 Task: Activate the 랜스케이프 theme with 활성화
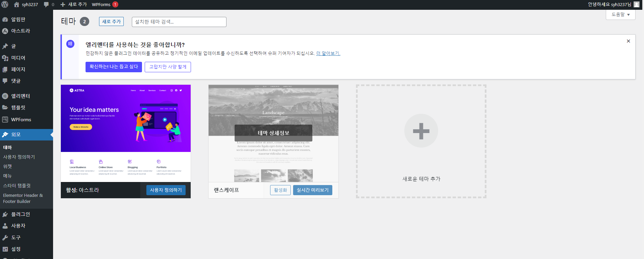point(280,190)
